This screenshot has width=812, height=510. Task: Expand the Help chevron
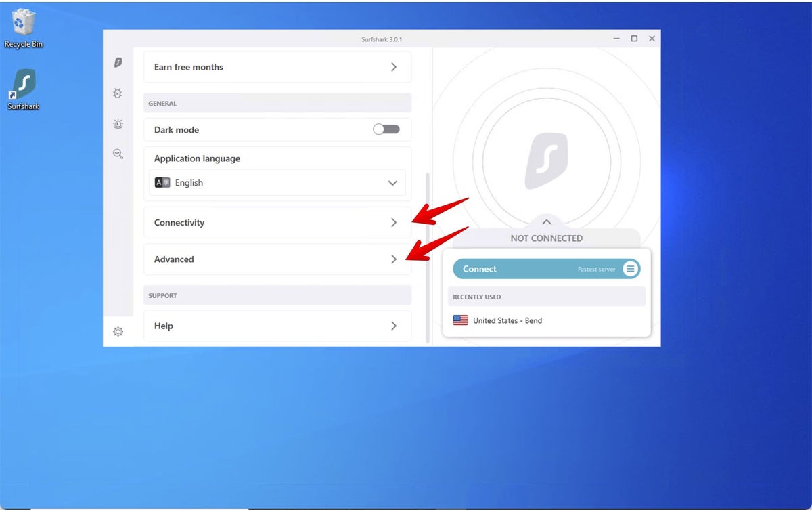[394, 326]
